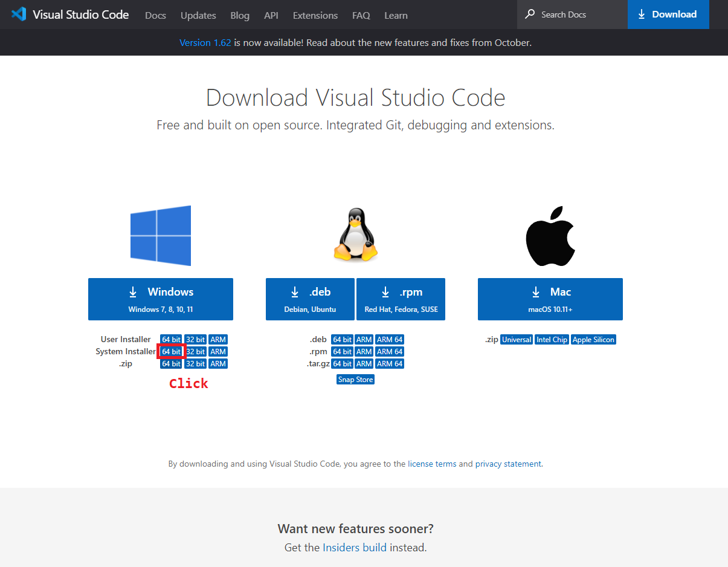The image size is (728, 567).
Task: Download Mac .zip Universal
Action: click(x=517, y=340)
